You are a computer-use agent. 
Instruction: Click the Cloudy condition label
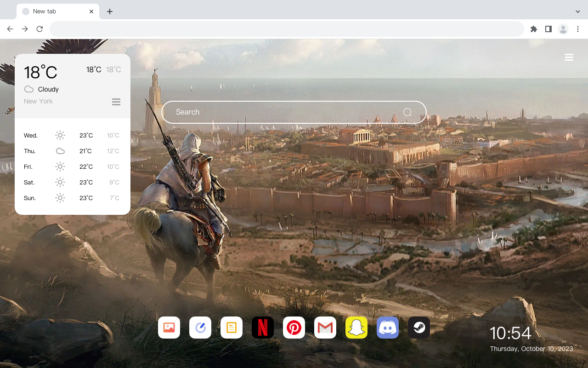(x=48, y=89)
